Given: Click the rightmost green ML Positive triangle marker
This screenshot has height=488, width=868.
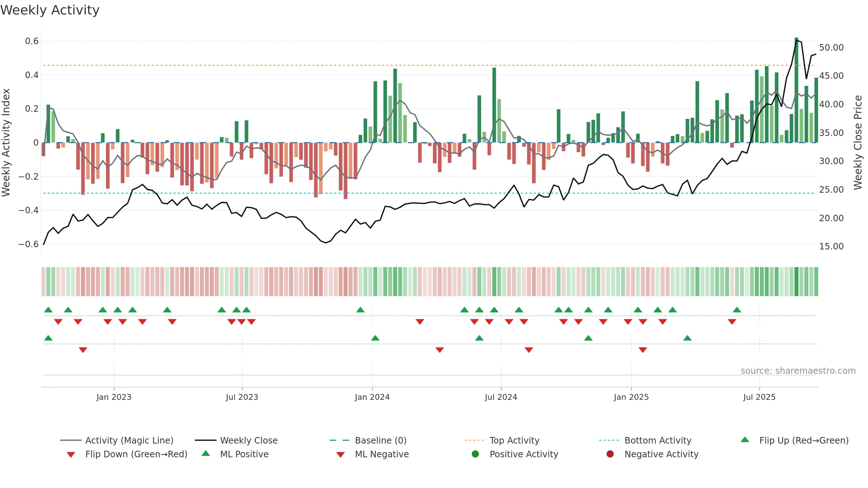Looking at the screenshot, I should 688,338.
